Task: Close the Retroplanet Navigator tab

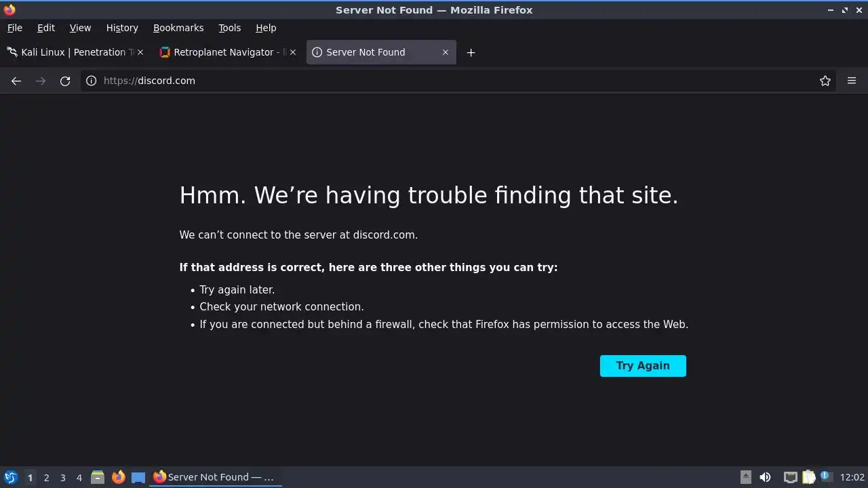Action: coord(293,52)
